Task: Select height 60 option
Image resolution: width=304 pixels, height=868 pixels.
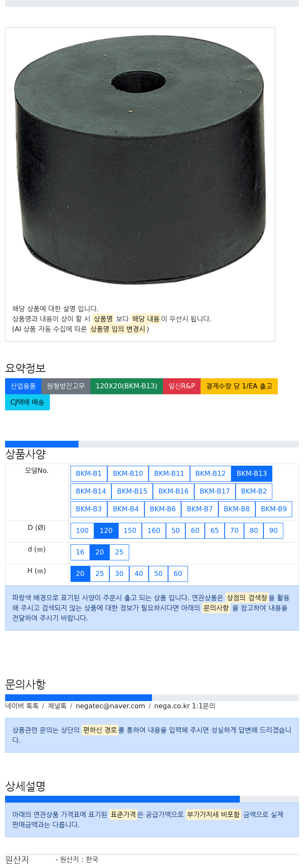Action: click(178, 574)
